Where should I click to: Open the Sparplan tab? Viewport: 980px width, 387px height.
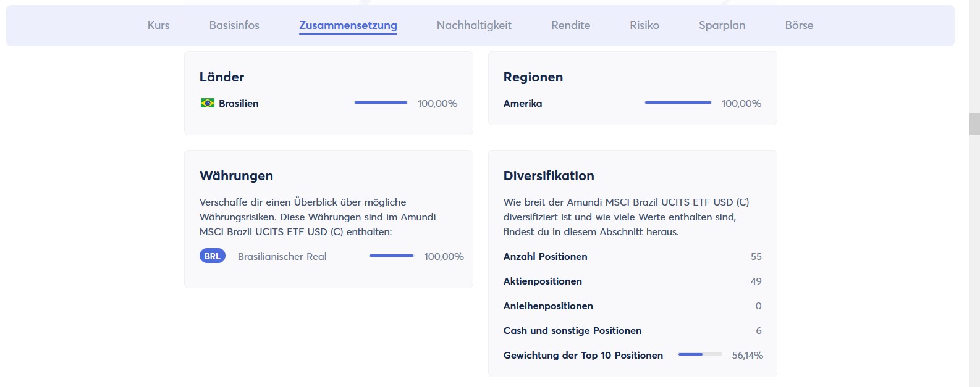722,25
